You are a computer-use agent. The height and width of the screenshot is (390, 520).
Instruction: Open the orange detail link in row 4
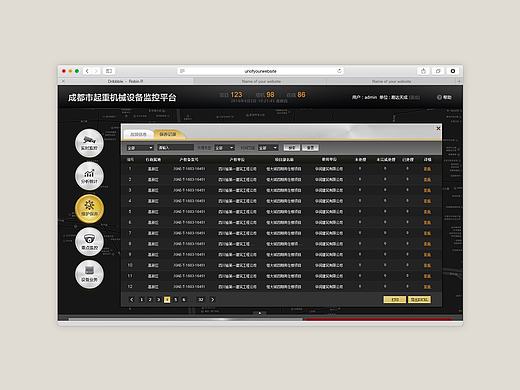coord(427,201)
